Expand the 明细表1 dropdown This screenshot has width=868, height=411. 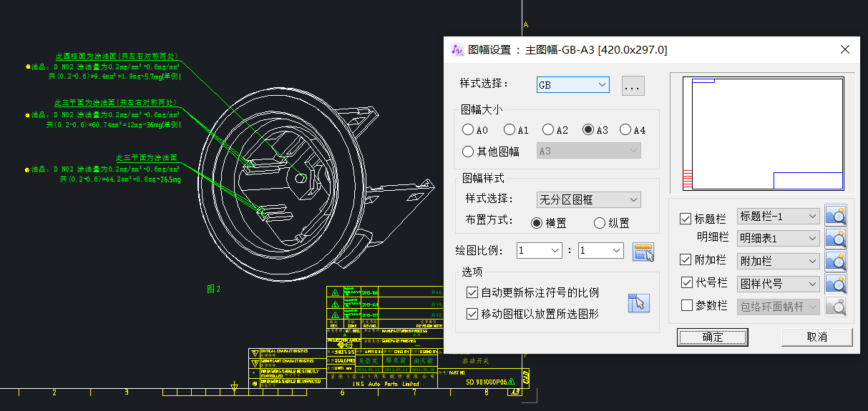pos(778,238)
